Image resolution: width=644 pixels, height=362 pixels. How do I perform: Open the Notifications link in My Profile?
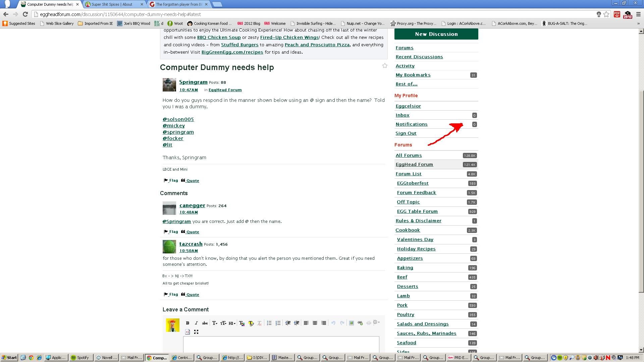(x=411, y=124)
